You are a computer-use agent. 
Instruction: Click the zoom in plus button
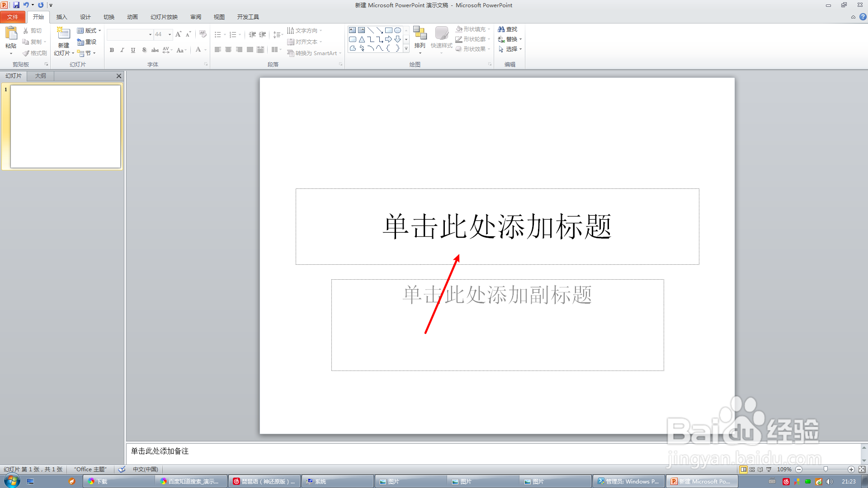pos(851,469)
